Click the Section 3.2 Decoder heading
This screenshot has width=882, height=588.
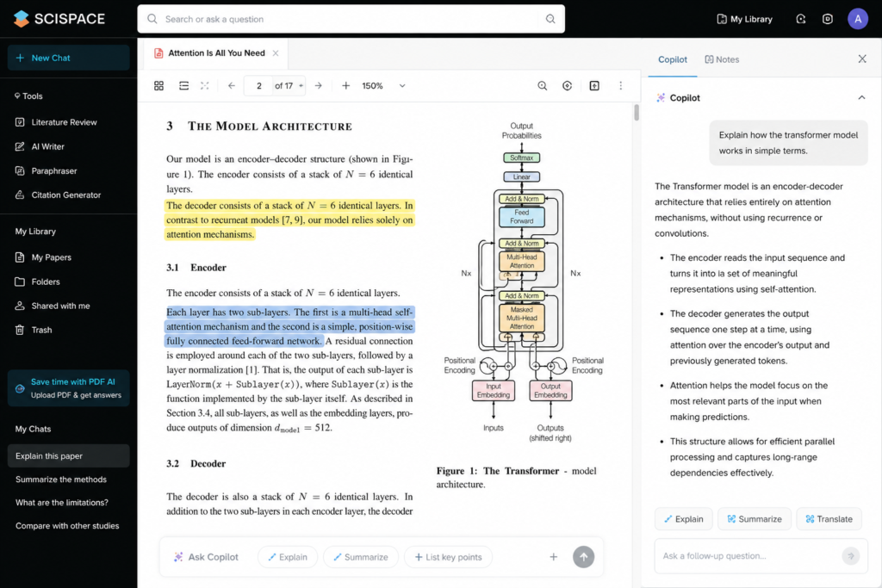click(196, 464)
